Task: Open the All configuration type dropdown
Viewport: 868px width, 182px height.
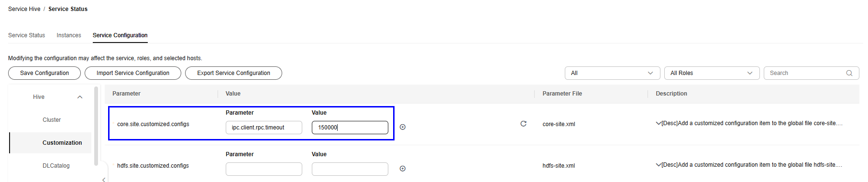Action: 613,73
